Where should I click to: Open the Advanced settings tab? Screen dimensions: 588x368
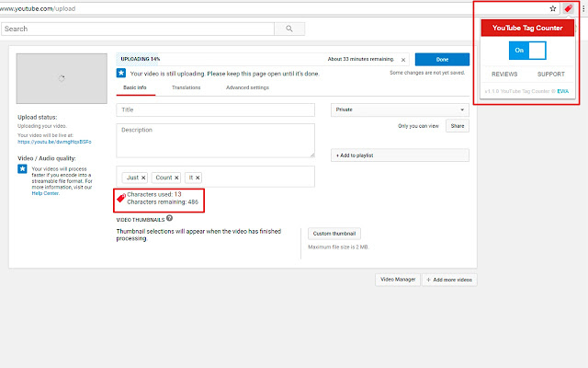coord(247,87)
